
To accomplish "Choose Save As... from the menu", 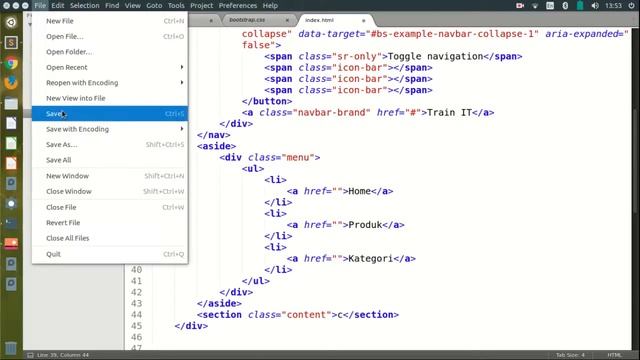I will [110, 144].
